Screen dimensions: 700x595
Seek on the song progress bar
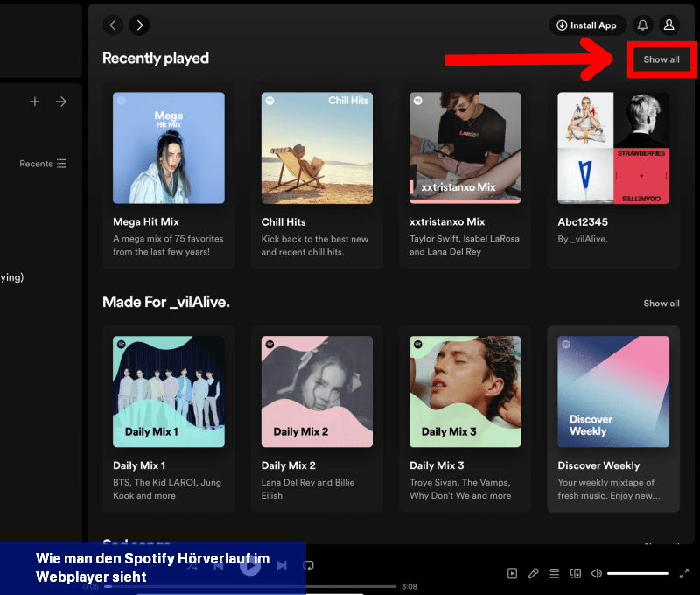tap(250, 586)
